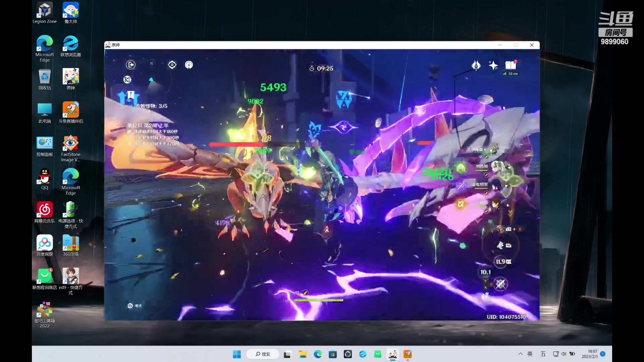The width and height of the screenshot is (644, 362).
Task: Open the clock showing 18:07
Action: coord(589,354)
